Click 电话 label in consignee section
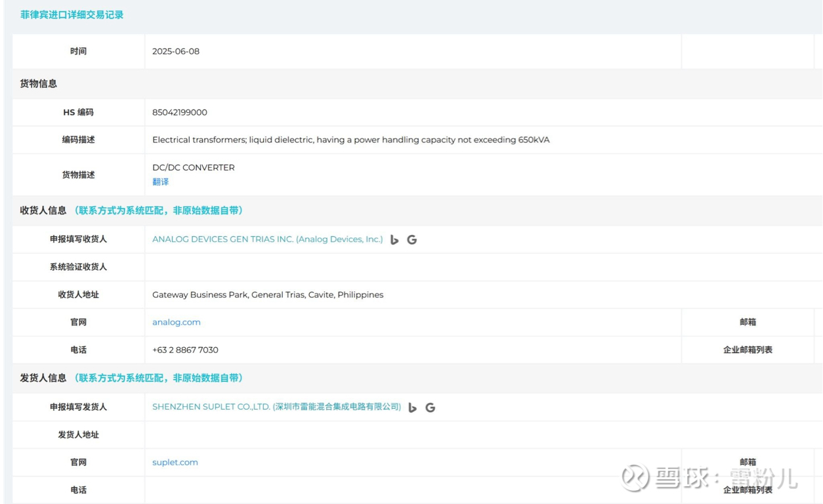Viewport: 823px width, 504px height. coord(79,350)
